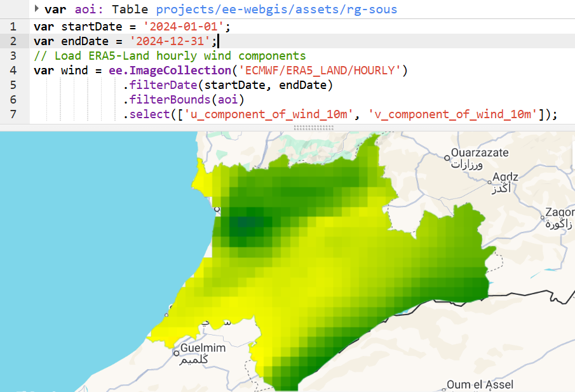Click line number 1 in the gutter
Image resolution: width=575 pixels, height=392 pixels.
point(13,27)
